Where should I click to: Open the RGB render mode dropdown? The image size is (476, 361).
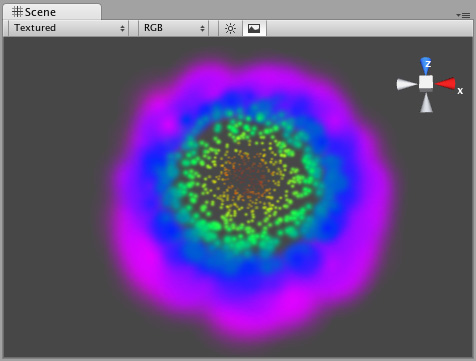click(x=173, y=28)
